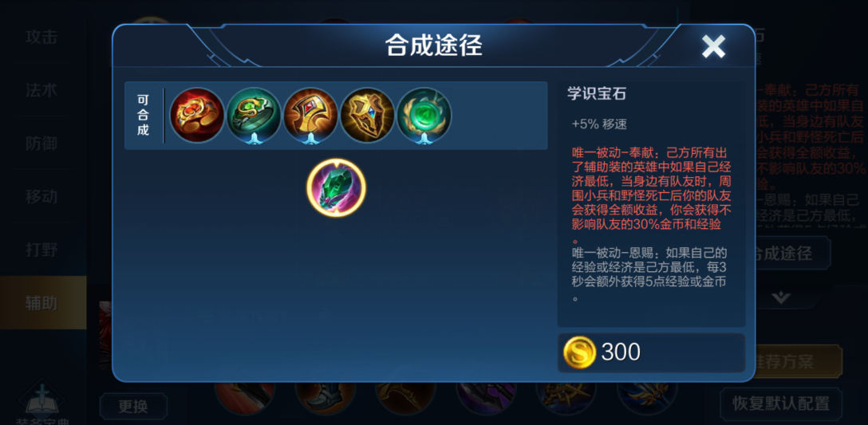Select the gold shield with red gem
This screenshot has height=425, width=868.
[310, 116]
